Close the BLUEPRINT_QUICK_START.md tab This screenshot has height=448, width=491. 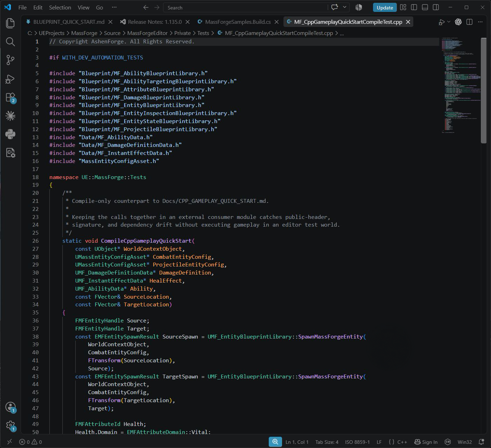pos(111,22)
